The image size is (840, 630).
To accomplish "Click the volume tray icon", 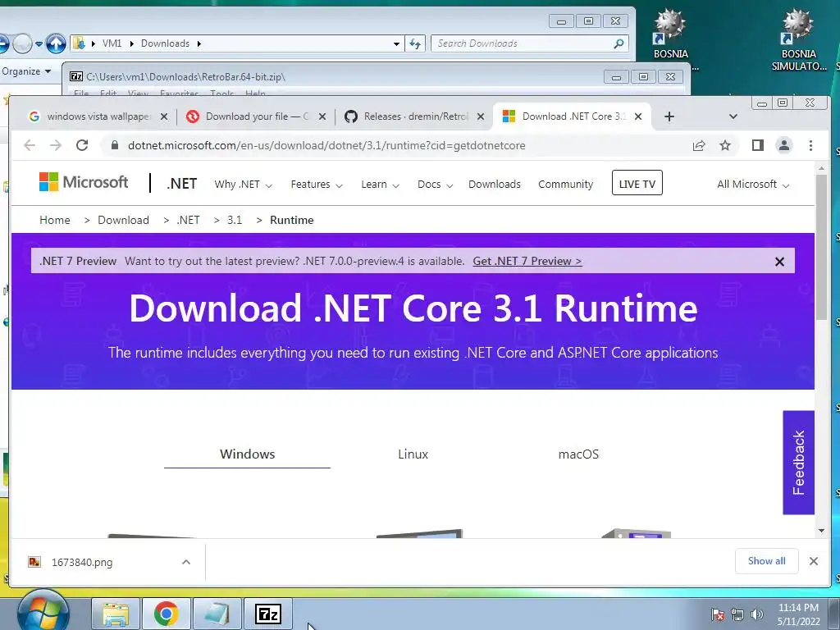I will coord(756,614).
